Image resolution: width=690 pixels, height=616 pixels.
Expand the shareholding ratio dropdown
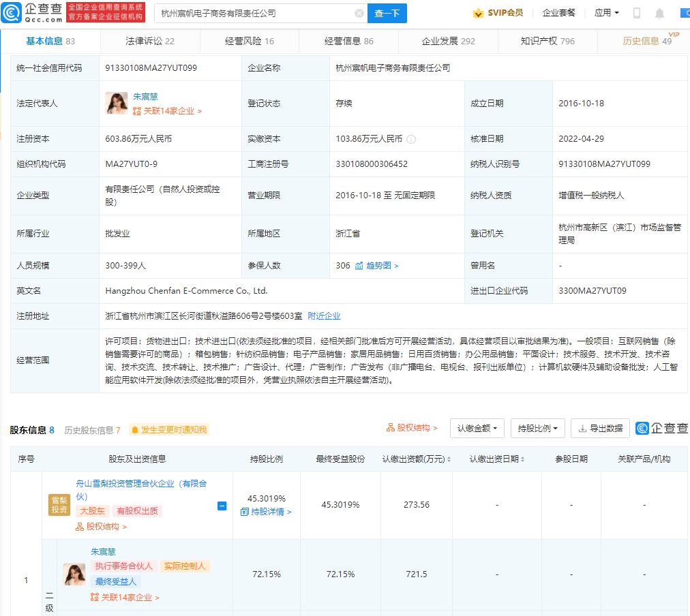[x=537, y=429]
